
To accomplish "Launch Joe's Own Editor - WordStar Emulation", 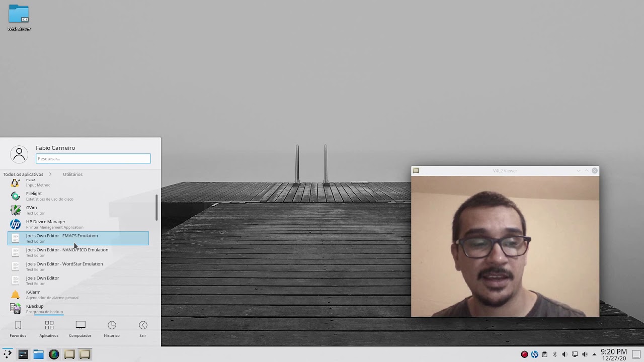I will point(78,266).
